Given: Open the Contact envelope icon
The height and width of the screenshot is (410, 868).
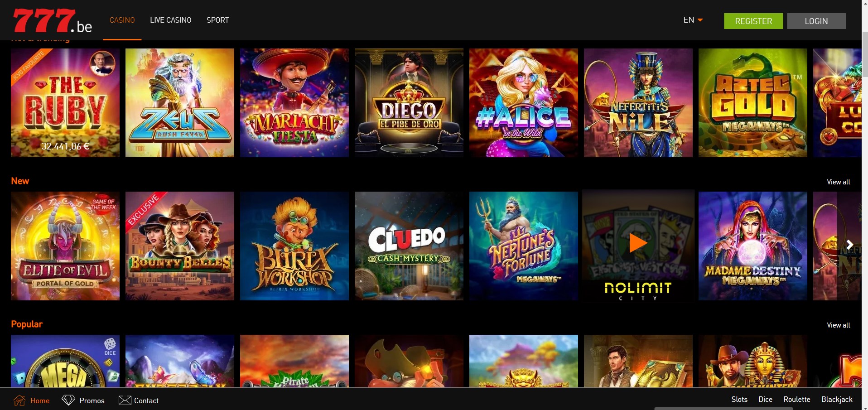Looking at the screenshot, I should [x=125, y=400].
